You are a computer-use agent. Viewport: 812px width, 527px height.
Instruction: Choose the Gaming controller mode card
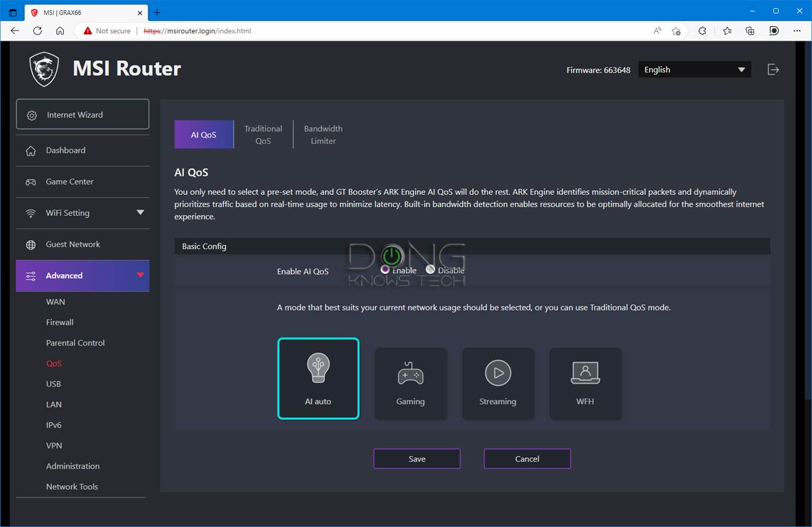pyautogui.click(x=411, y=384)
